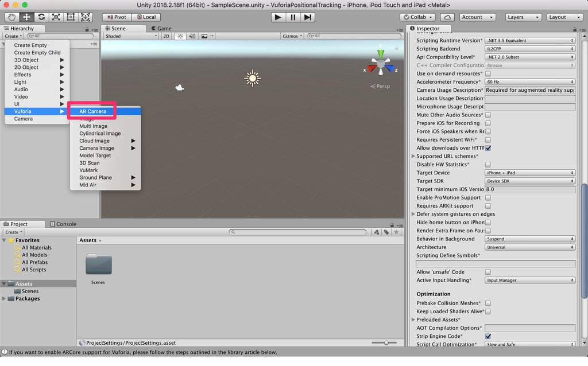Select the camera object in scene
This screenshot has height=366, width=588.
(x=180, y=88)
